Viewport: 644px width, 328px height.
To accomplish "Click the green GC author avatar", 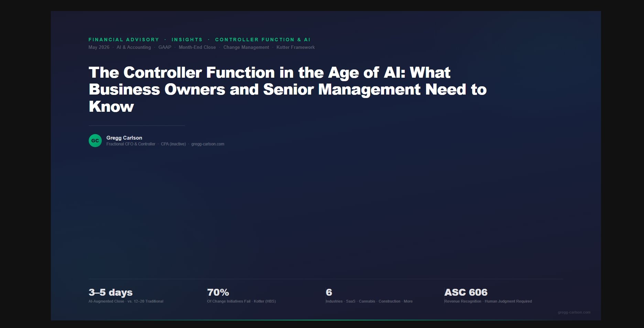I will (95, 141).
